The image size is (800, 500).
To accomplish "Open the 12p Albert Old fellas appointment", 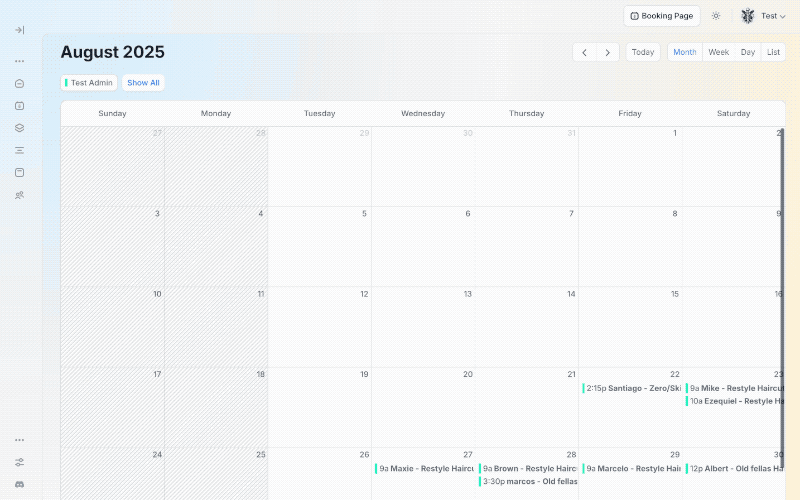I will pyautogui.click(x=735, y=468).
